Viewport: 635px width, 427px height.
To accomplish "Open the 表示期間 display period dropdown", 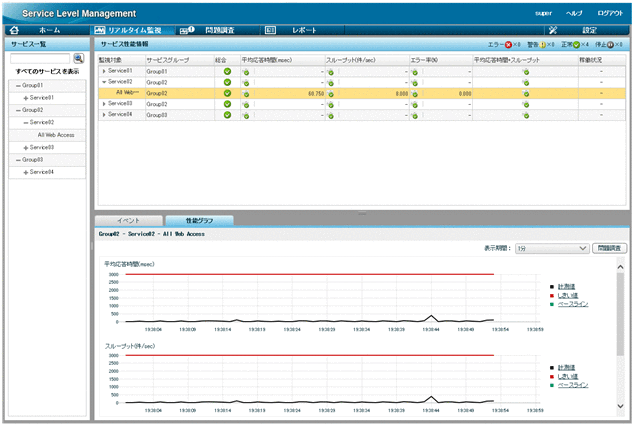I will [551, 248].
